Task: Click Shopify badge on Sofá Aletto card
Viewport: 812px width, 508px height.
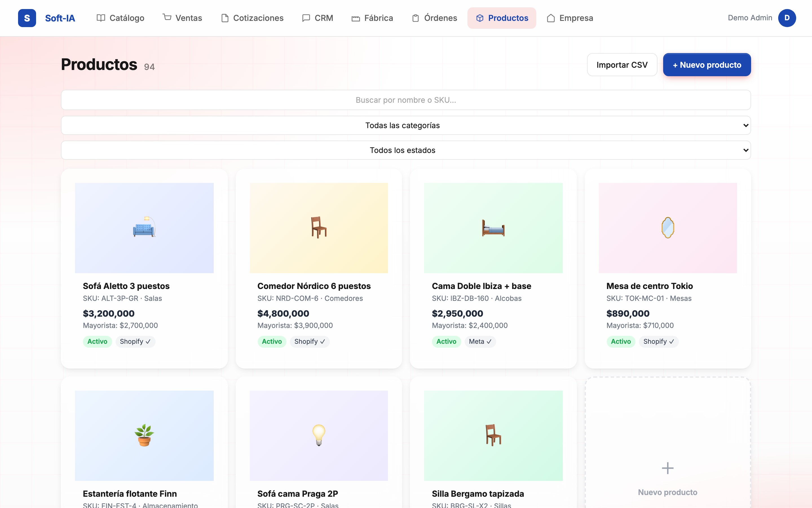Action: pos(135,341)
